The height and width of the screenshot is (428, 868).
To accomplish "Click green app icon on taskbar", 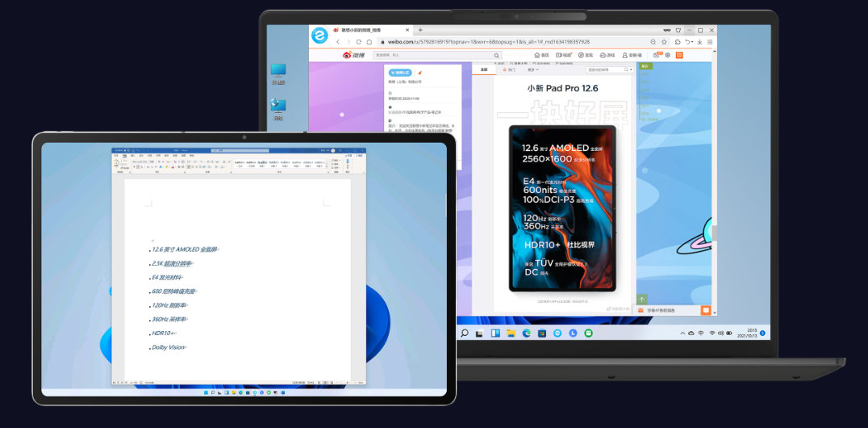I will (588, 334).
